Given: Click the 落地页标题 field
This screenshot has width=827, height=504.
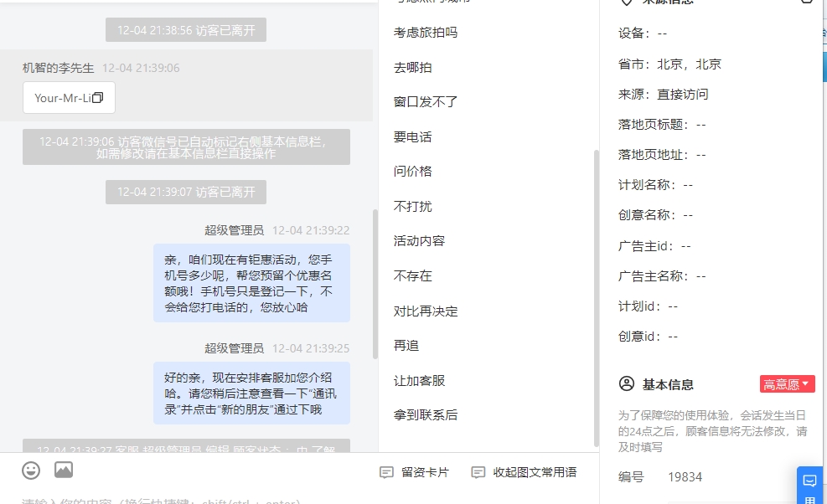Looking at the screenshot, I should (x=662, y=125).
